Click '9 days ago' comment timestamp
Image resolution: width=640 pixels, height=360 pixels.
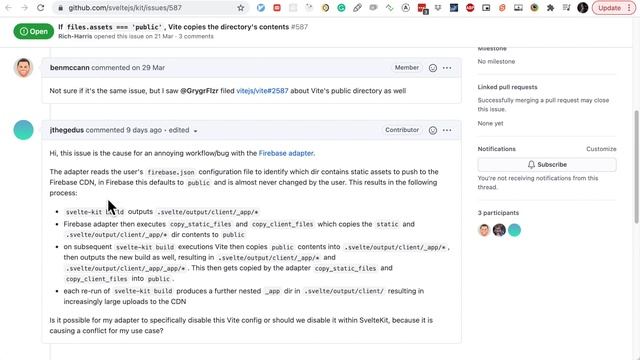click(x=144, y=130)
